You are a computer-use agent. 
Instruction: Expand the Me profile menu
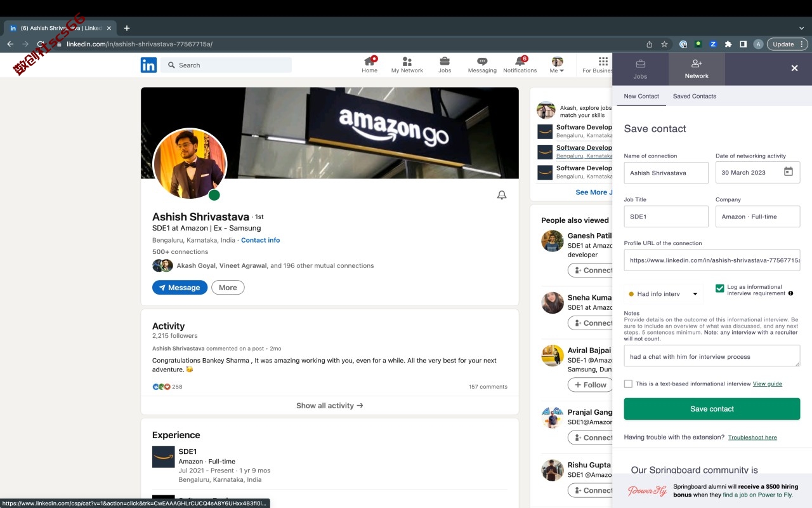[557, 65]
